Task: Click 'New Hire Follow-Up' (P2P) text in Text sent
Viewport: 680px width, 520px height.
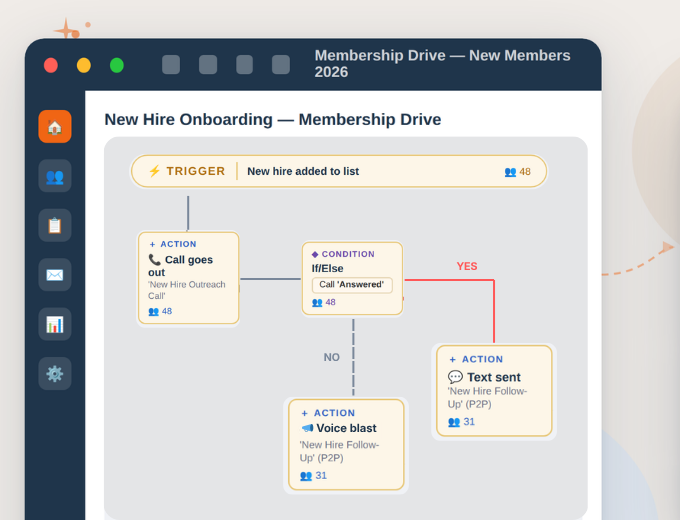Action: pos(487,398)
